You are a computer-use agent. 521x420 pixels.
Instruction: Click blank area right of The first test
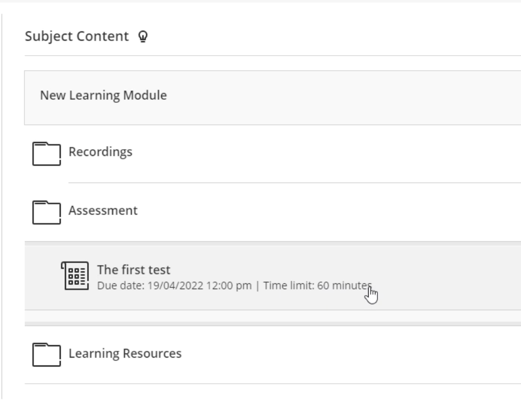(x=449, y=278)
